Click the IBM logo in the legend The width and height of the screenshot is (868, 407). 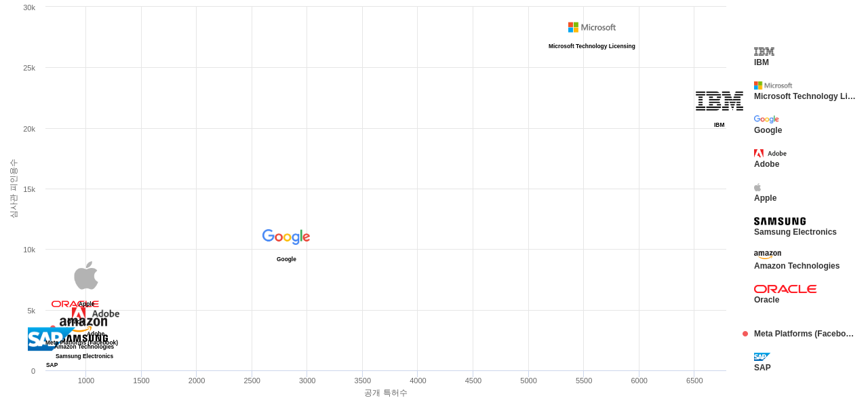pyautogui.click(x=764, y=52)
